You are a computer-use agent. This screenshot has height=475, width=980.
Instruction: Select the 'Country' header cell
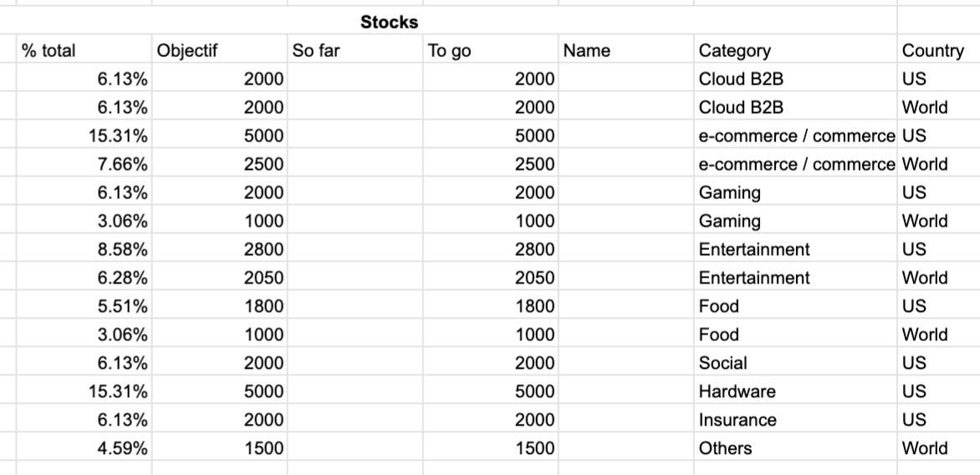tap(939, 50)
